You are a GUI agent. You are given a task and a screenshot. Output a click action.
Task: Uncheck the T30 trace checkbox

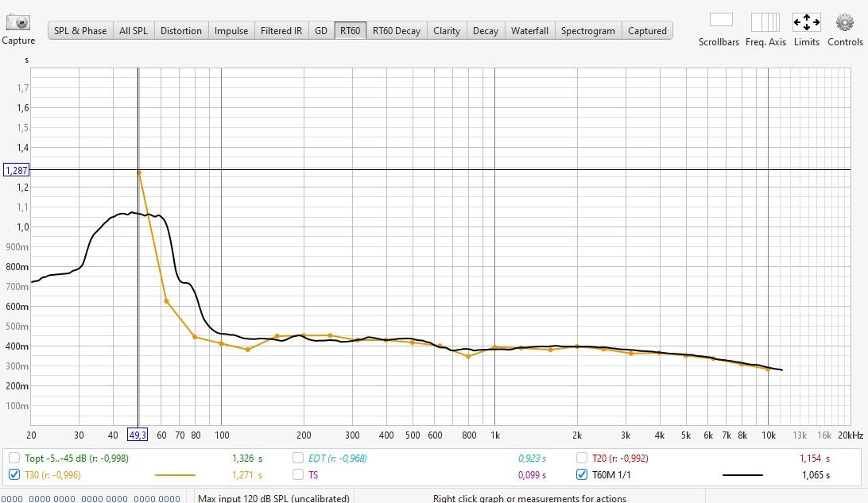point(14,474)
